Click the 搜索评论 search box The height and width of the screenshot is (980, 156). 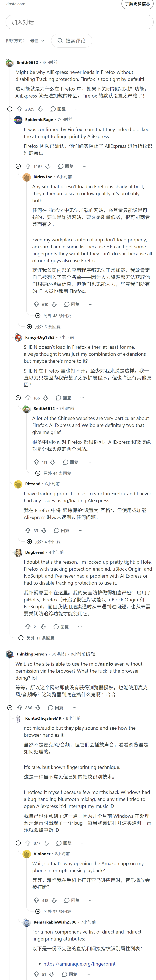72,41
